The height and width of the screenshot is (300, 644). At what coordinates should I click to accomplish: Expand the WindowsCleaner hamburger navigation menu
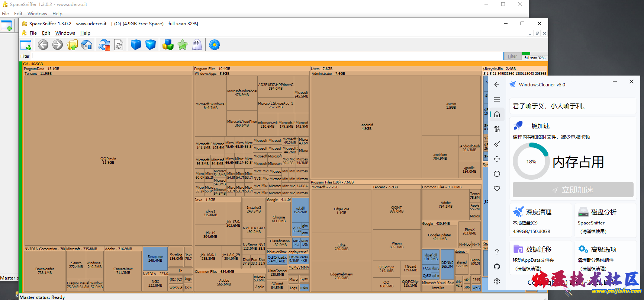pyautogui.click(x=497, y=99)
